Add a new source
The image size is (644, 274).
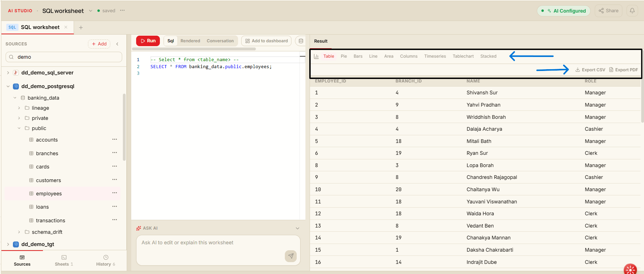tap(99, 44)
